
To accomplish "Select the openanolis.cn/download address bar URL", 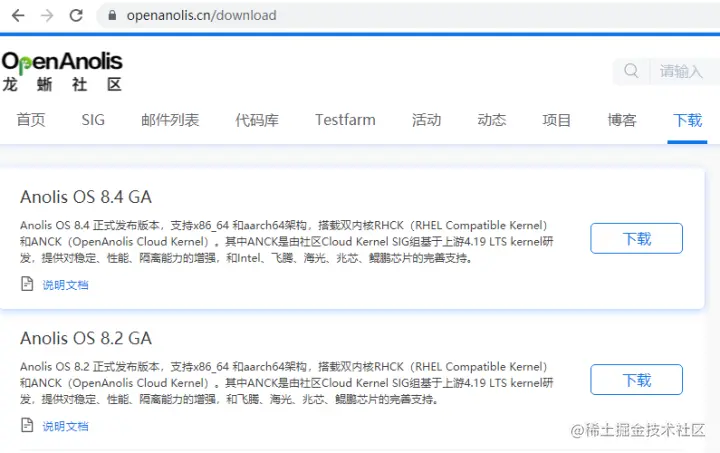I will click(202, 16).
